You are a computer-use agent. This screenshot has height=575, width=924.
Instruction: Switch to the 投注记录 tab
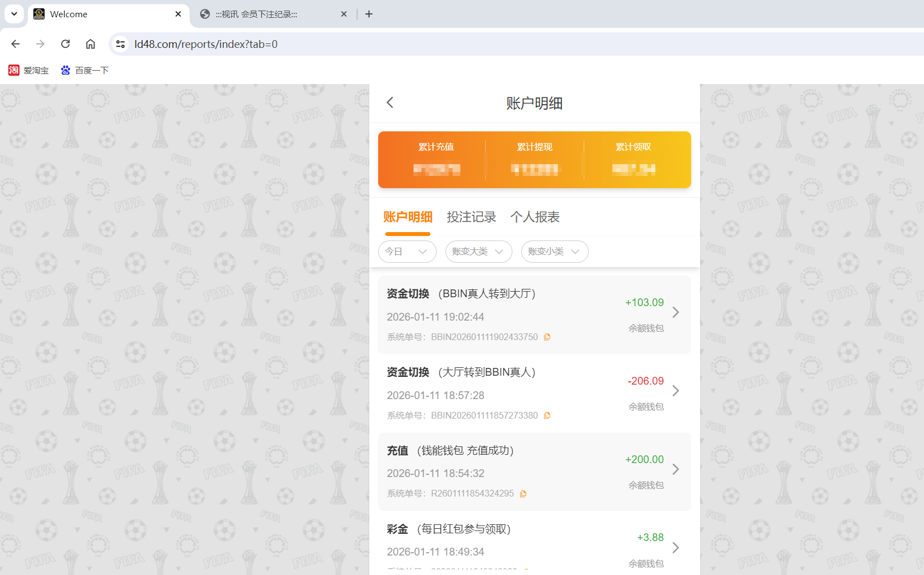pyautogui.click(x=471, y=217)
